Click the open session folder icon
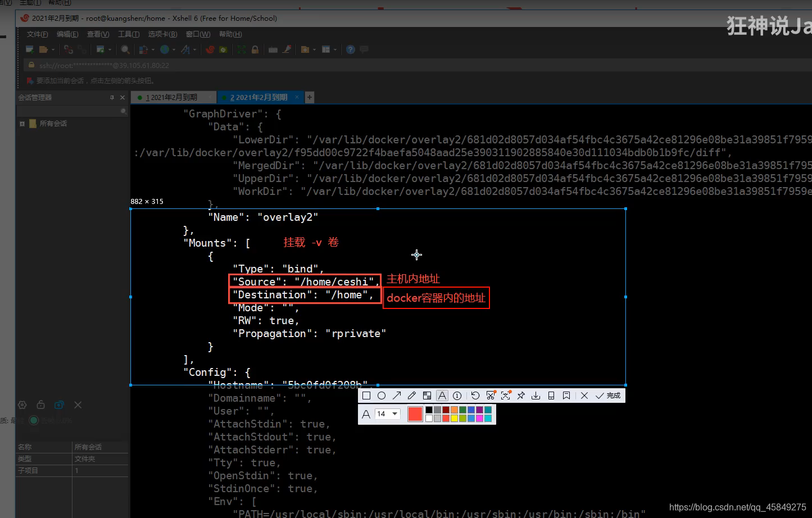812x518 pixels. click(43, 49)
